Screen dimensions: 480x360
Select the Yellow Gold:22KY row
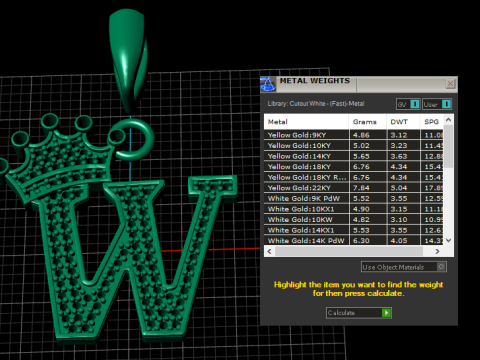click(354, 188)
